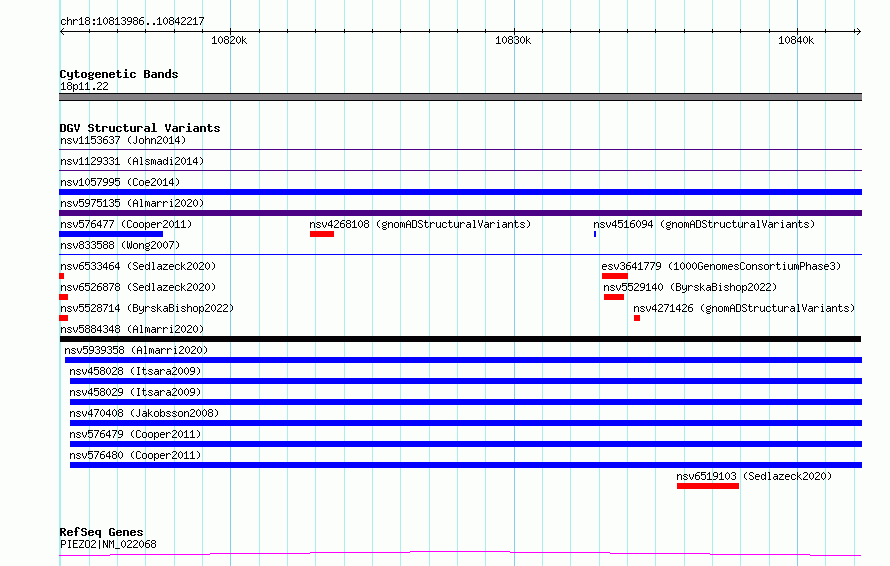Screen dimensions: 890x566
Task: Click the DGV Structural Variants track heading
Action: tap(140, 128)
